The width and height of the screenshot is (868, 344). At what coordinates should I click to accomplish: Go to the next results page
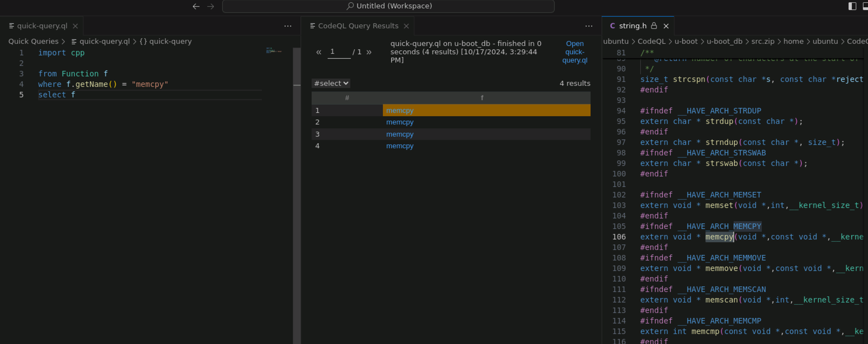pos(369,52)
